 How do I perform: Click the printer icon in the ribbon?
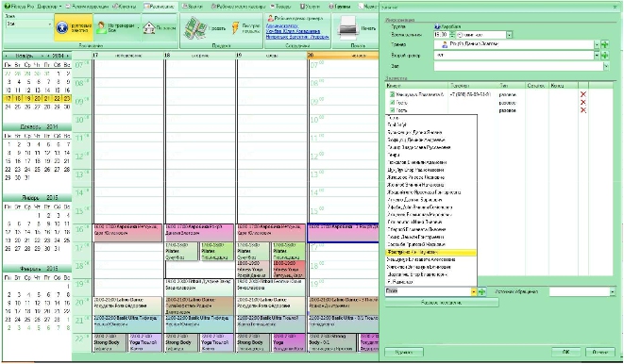pyautogui.click(x=347, y=28)
